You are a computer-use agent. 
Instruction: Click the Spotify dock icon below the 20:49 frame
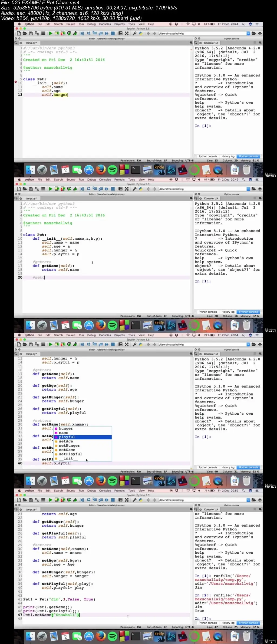pyautogui.click(x=112, y=325)
